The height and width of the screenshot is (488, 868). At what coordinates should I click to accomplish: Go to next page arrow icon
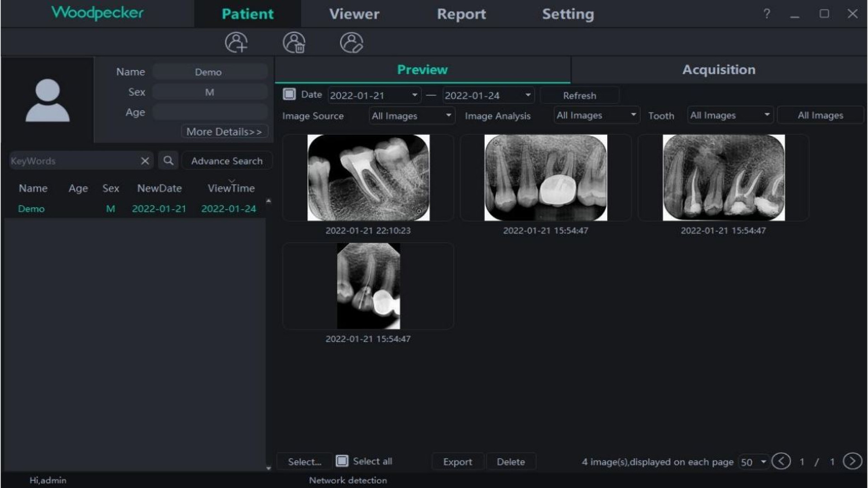click(852, 461)
